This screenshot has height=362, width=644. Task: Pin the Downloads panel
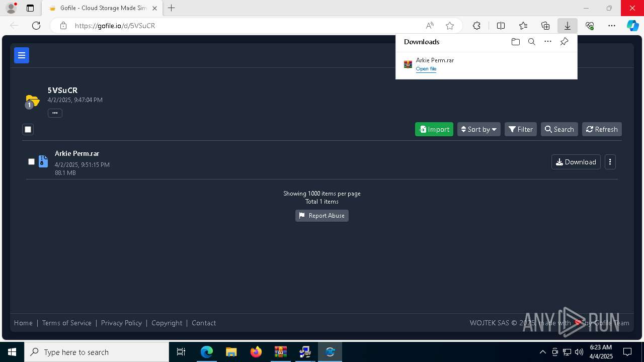point(564,42)
